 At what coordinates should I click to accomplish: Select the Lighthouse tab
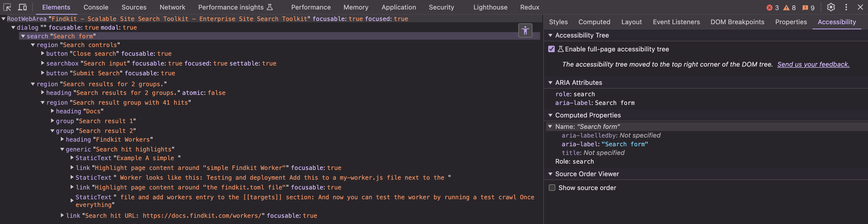(x=490, y=7)
